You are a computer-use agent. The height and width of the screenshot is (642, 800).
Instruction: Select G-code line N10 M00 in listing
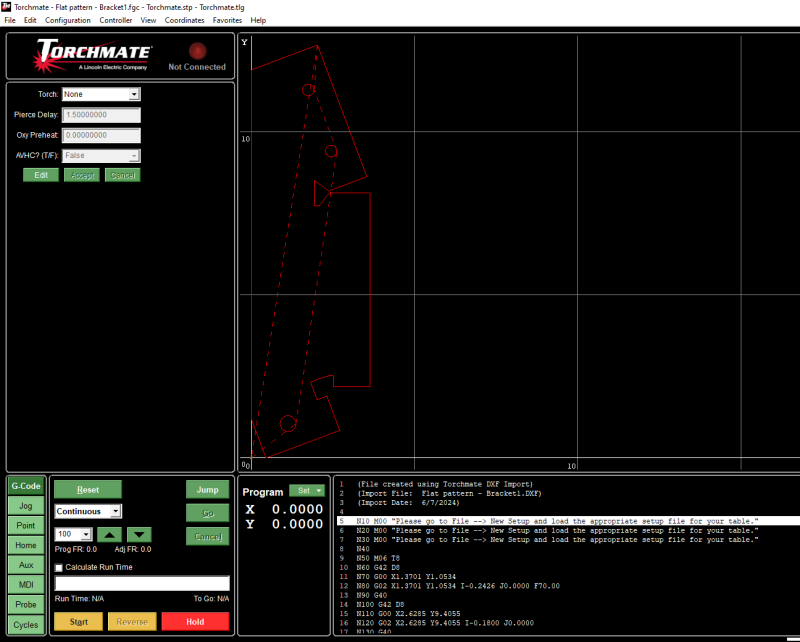[x=560, y=522]
